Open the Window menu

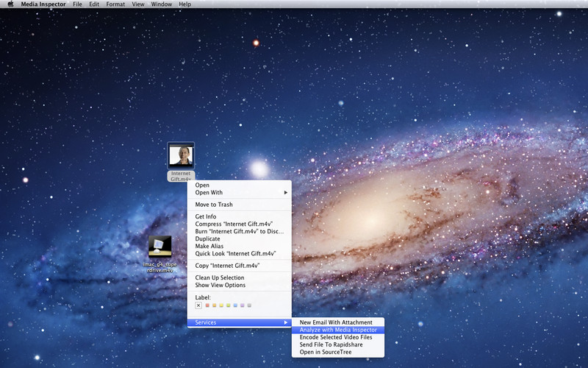[x=162, y=4]
